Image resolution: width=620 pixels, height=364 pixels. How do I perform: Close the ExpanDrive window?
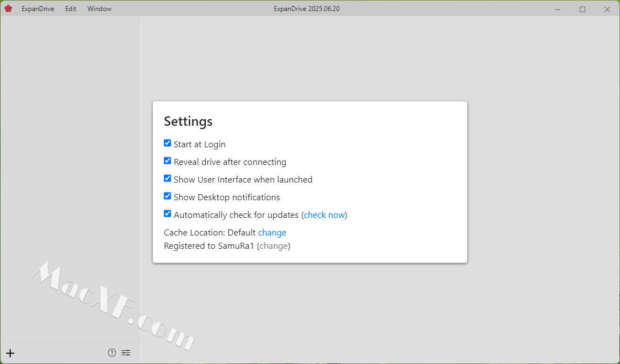(607, 9)
